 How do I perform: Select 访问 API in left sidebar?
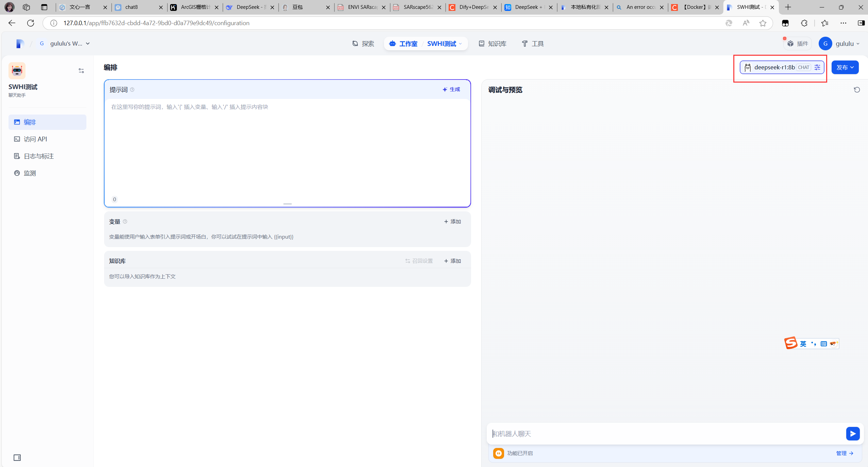point(35,139)
